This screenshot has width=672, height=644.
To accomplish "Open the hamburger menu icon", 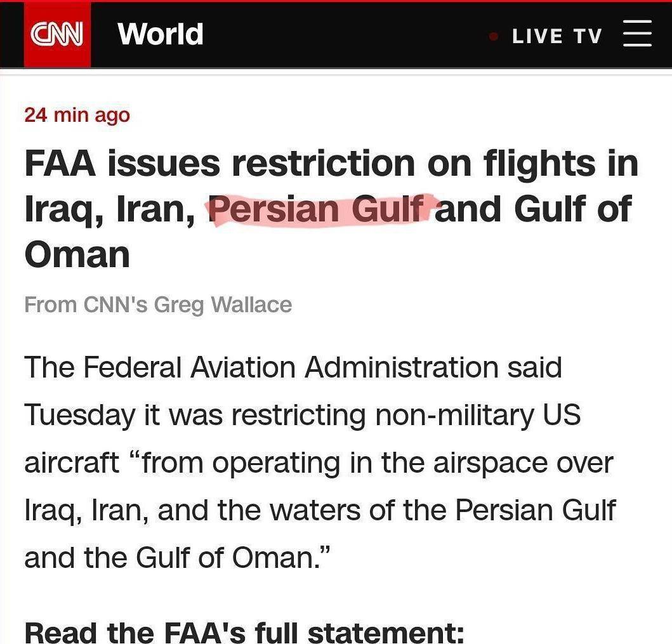I will (x=637, y=33).
